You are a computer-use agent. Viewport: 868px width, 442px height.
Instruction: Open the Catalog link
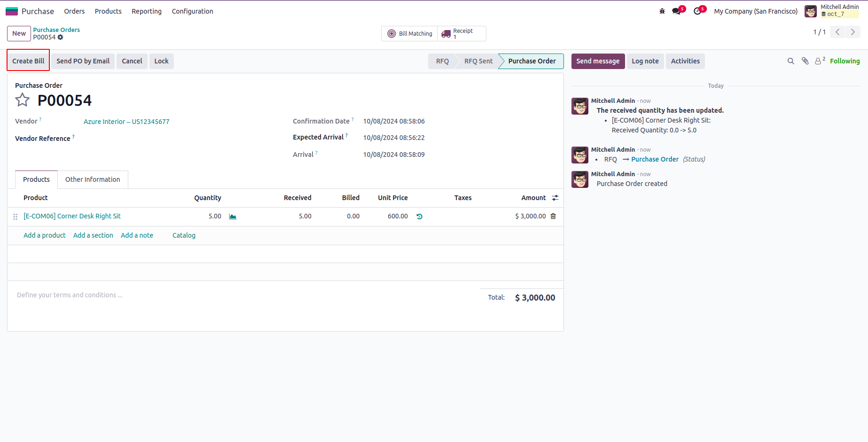click(184, 235)
